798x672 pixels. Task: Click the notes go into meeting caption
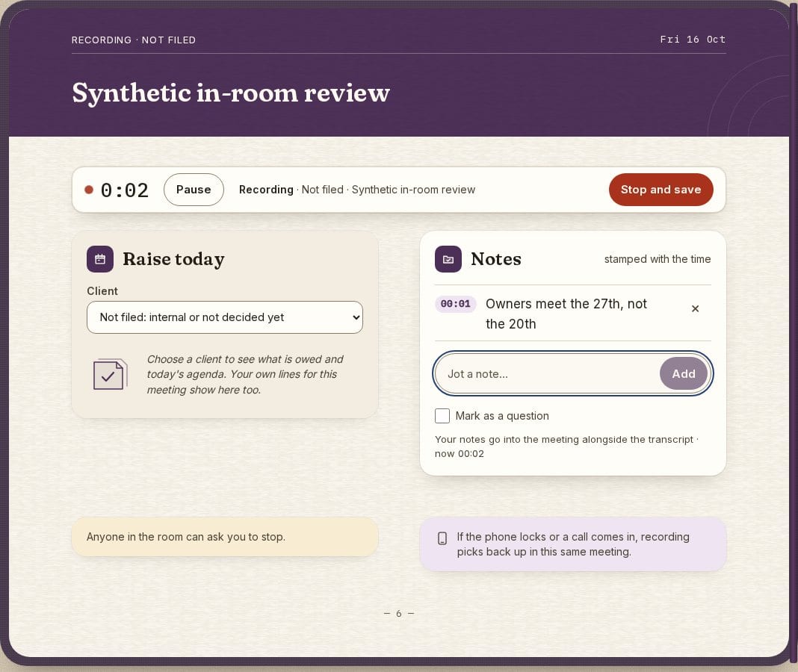click(566, 447)
